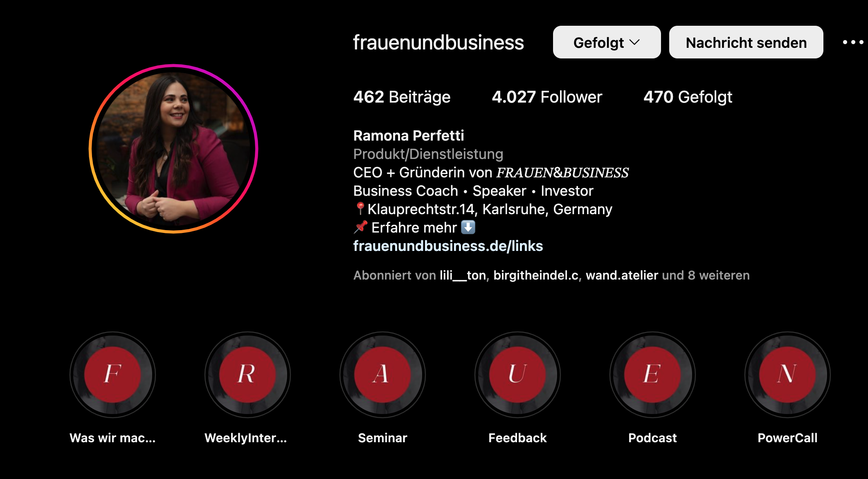Show the 4.027 Follower list

pos(547,97)
